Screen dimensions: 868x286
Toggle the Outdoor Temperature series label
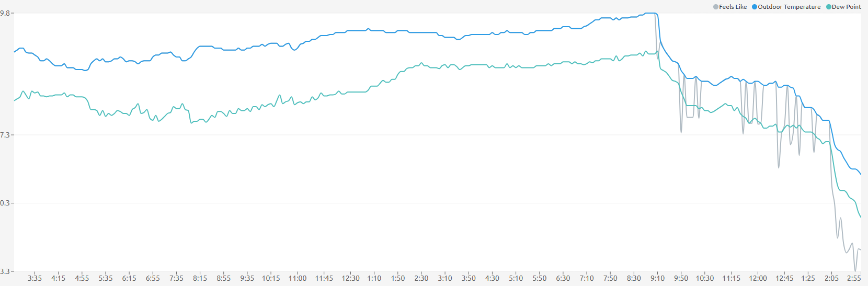[x=789, y=7]
